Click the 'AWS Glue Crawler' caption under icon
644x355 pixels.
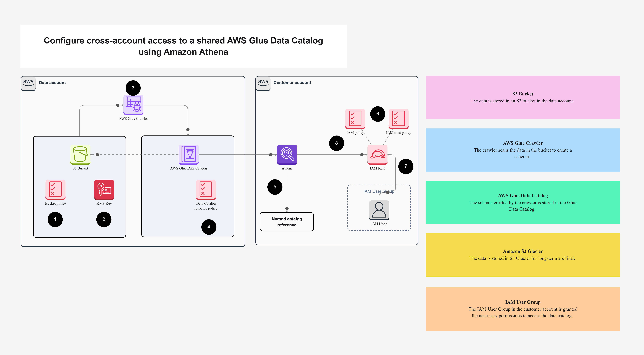pyautogui.click(x=133, y=119)
